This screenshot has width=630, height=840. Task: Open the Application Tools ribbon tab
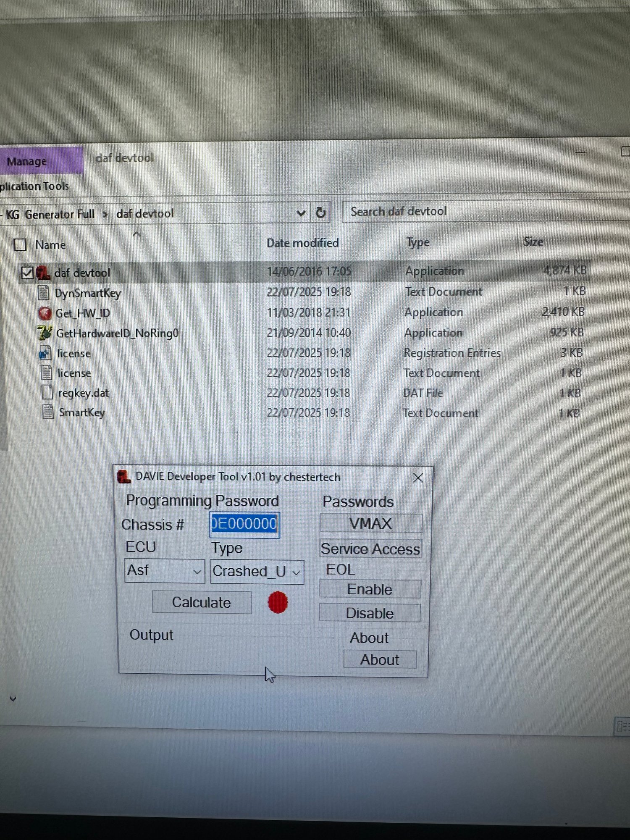pos(34,186)
